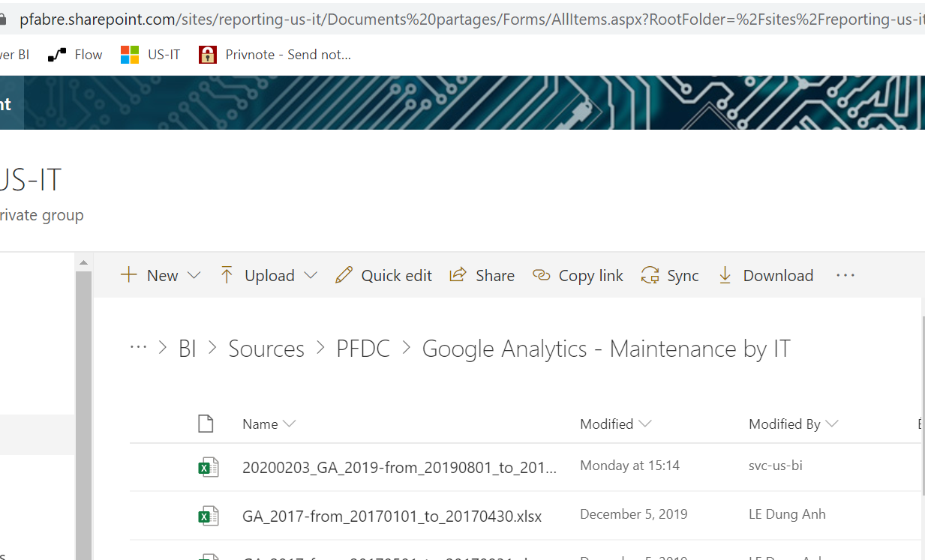Click Google Analytics - Maintenance by IT breadcrumb
This screenshot has width=925, height=560.
click(x=606, y=349)
